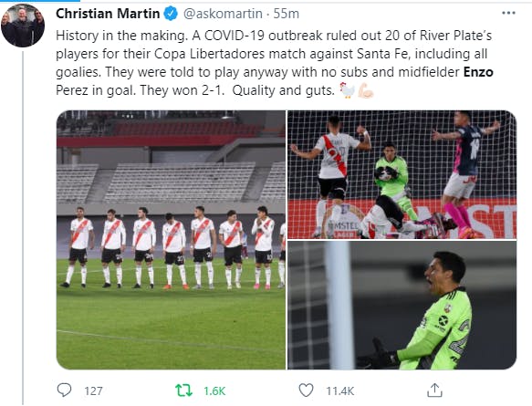This screenshot has width=532, height=406.
Task: Open the River Plate team lineup photo
Action: (x=171, y=240)
